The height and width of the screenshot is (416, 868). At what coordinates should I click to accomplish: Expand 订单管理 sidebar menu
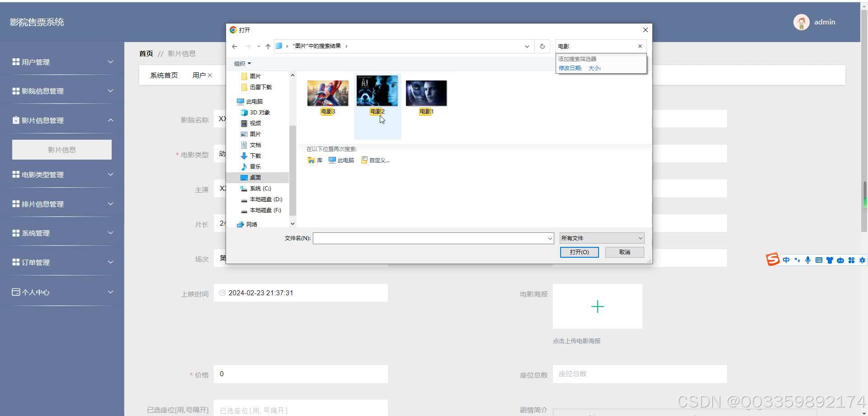tap(62, 262)
